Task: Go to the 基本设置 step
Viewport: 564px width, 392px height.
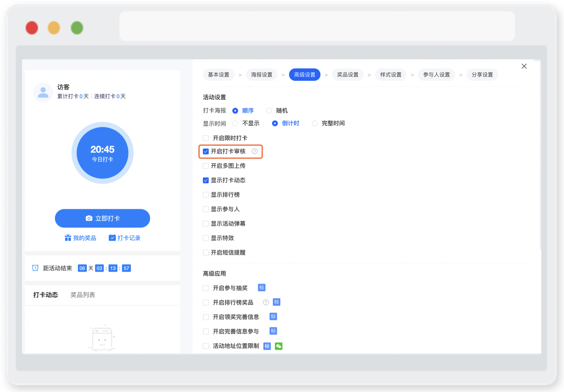Action: tap(218, 75)
